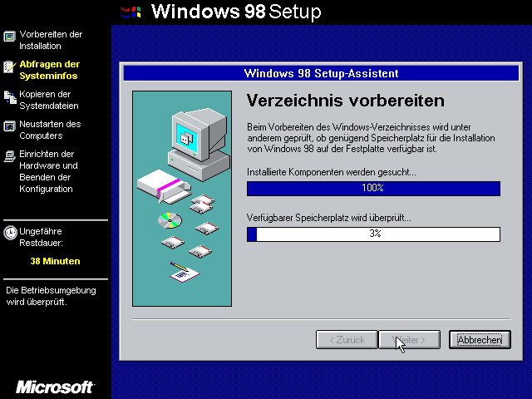This screenshot has width=532, height=399.
Task: Click the Kopieren der Systemdateien files icon
Action: (10, 97)
